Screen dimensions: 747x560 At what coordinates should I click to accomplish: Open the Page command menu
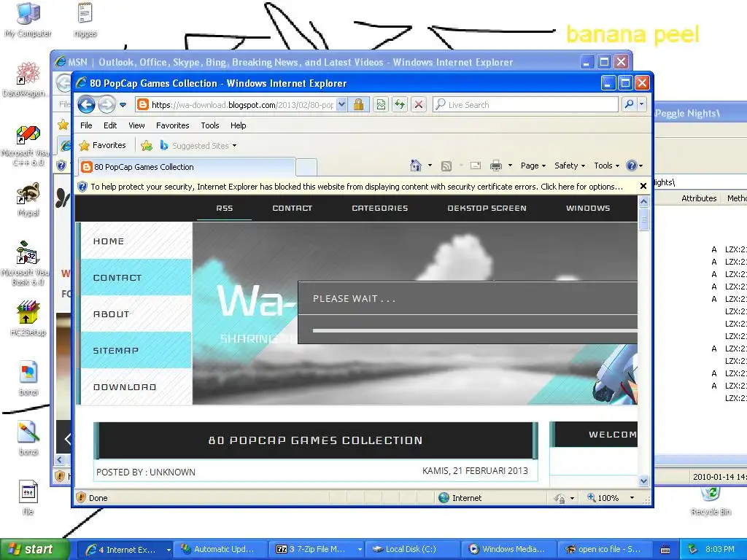(x=533, y=166)
